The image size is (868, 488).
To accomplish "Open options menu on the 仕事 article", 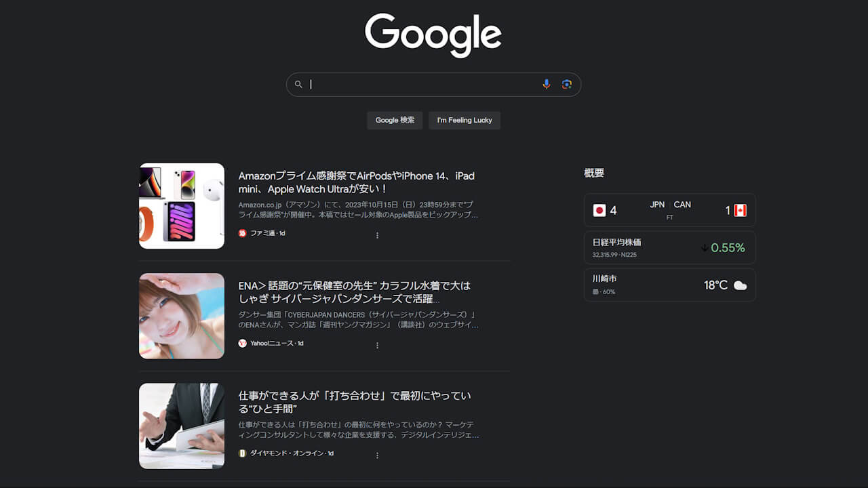I will pyautogui.click(x=377, y=455).
